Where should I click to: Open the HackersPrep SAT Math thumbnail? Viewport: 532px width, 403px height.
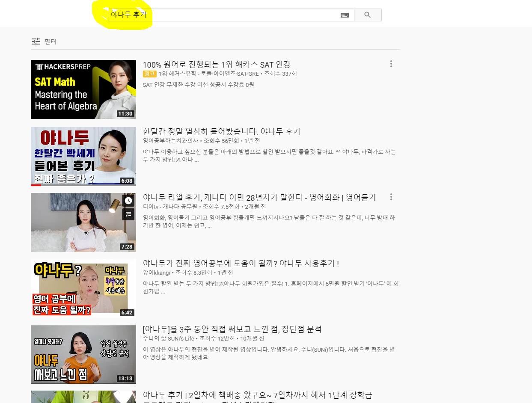83,89
